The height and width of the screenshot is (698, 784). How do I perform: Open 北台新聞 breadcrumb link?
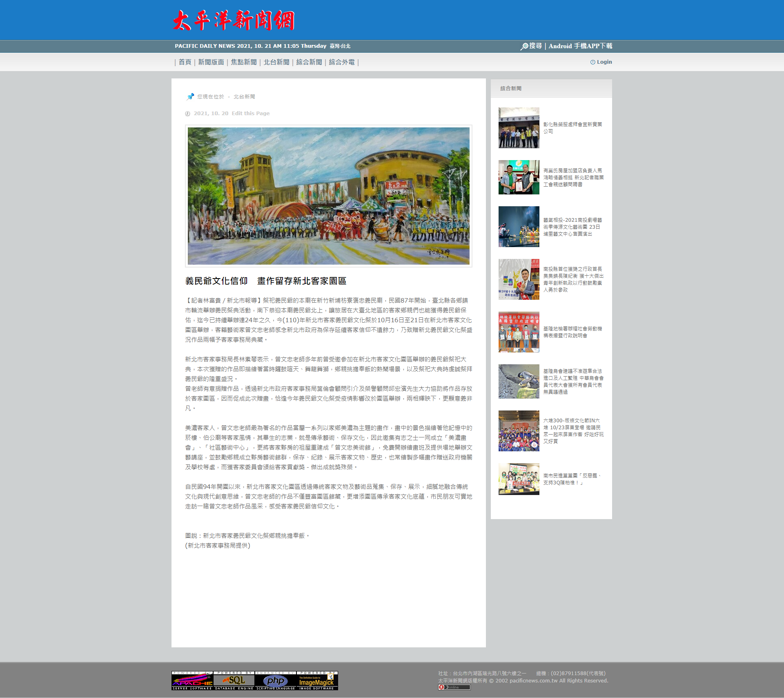coord(244,97)
